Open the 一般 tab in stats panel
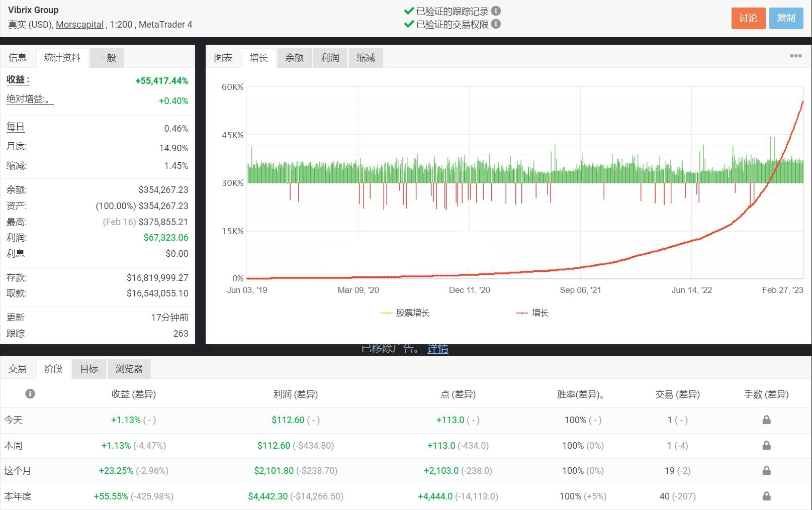The height and width of the screenshot is (510, 812). tap(107, 58)
